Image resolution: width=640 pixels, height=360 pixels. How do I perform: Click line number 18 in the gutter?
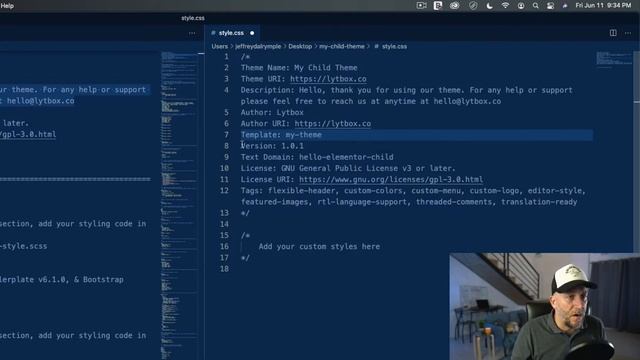(x=224, y=269)
